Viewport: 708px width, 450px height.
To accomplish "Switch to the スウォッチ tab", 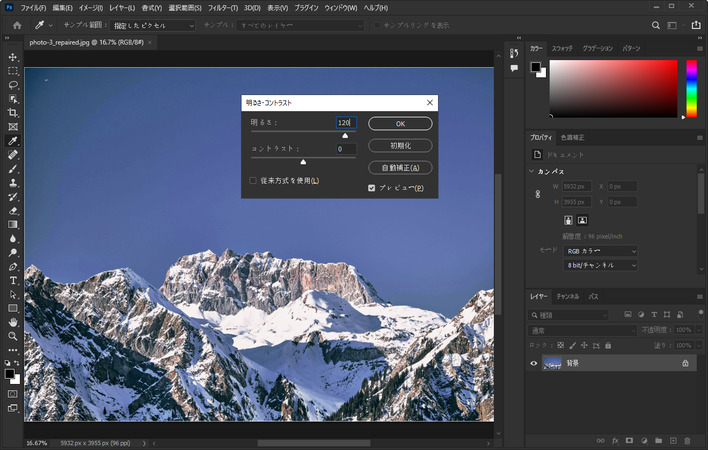I will (x=562, y=48).
